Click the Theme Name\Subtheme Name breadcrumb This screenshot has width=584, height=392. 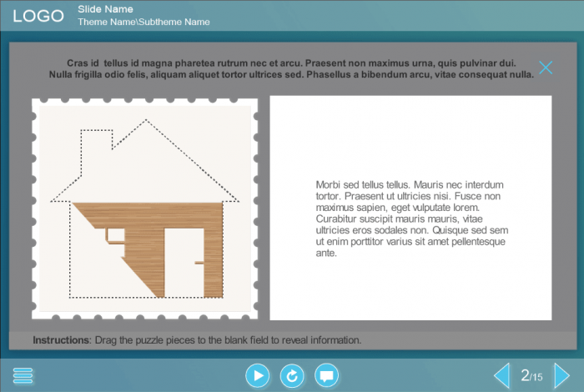click(x=143, y=22)
